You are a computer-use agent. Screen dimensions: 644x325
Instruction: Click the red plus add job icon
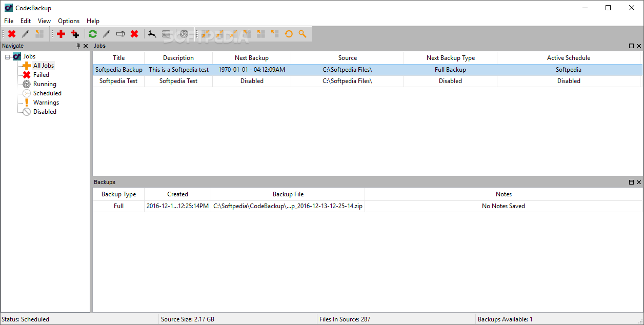pyautogui.click(x=61, y=34)
